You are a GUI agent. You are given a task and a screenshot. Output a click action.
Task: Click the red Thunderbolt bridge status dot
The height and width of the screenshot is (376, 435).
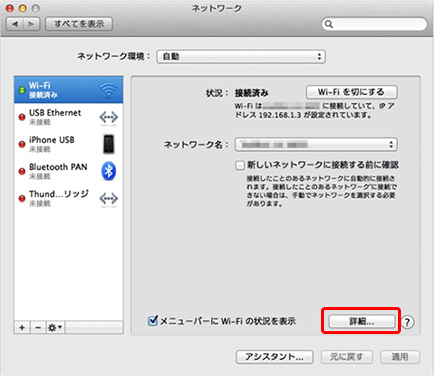[22, 198]
